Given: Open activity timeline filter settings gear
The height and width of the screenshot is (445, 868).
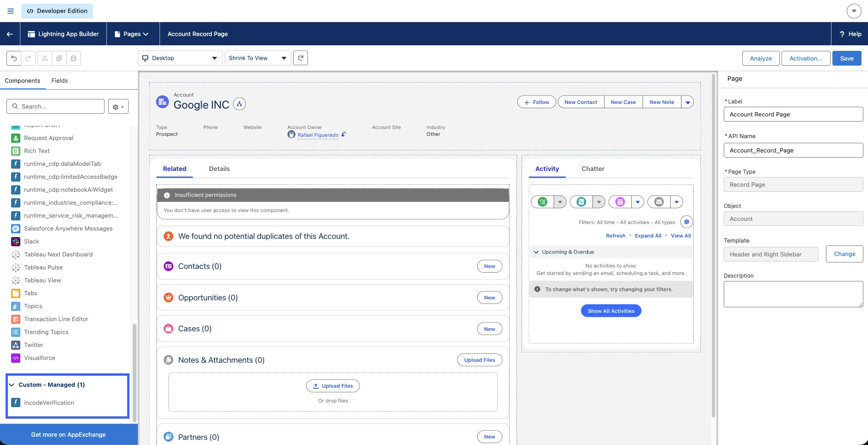Looking at the screenshot, I should 687,222.
